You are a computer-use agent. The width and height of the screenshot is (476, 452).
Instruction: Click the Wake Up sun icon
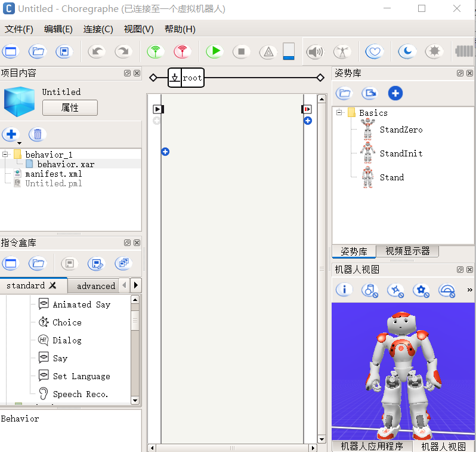click(x=434, y=52)
